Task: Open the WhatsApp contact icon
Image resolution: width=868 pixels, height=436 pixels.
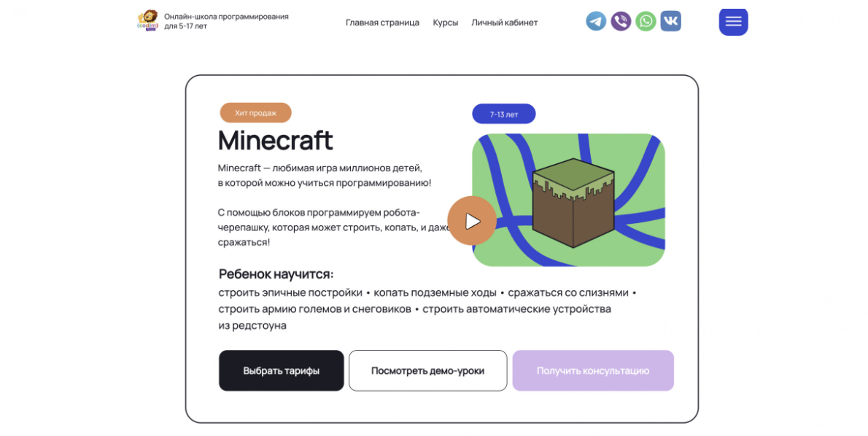Action: (646, 22)
